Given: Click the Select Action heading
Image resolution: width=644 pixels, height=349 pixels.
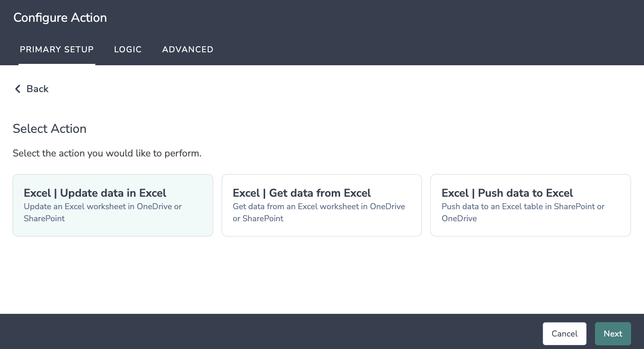Looking at the screenshot, I should click(x=50, y=129).
